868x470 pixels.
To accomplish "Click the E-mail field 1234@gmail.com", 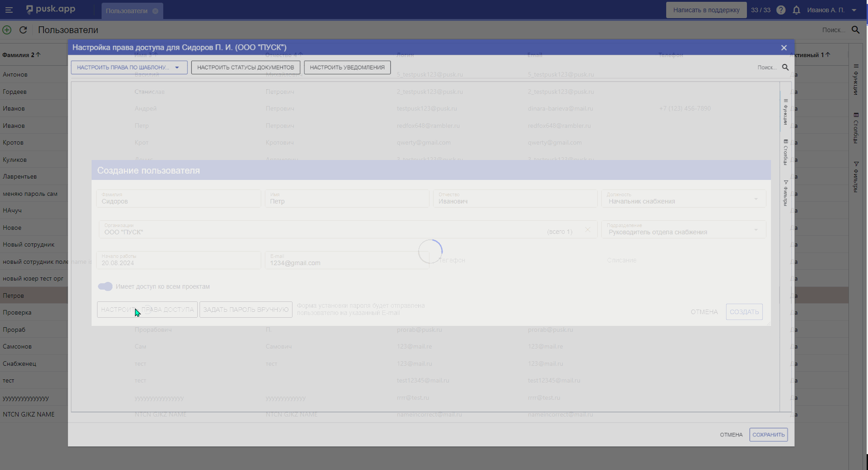I will point(347,260).
